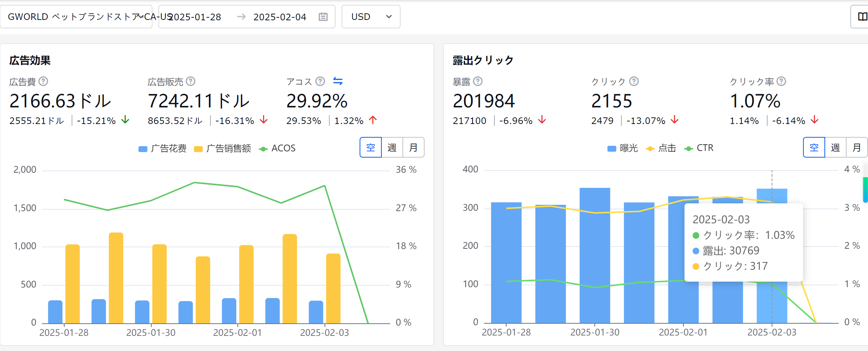Click the 7242.11 ドル ad sales value
Viewport: 868px width, 351px height.
[199, 101]
